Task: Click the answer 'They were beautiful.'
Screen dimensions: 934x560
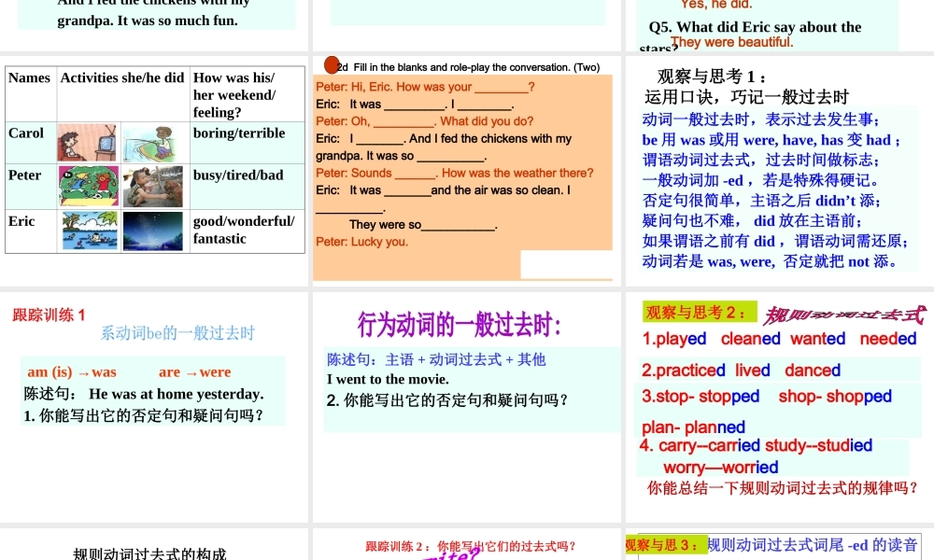Action: (x=732, y=42)
